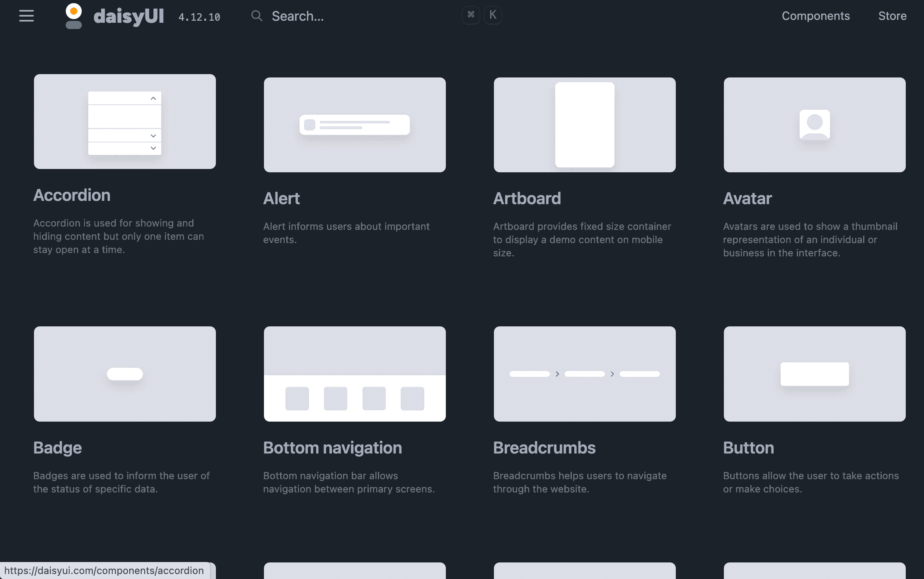Click the daisyUI logo icon

tap(74, 16)
